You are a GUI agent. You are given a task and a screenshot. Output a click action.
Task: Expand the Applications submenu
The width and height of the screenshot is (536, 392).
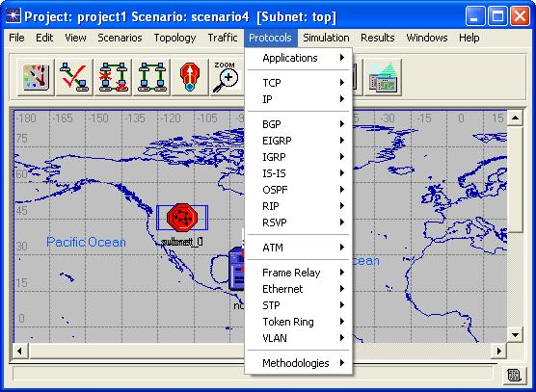299,58
